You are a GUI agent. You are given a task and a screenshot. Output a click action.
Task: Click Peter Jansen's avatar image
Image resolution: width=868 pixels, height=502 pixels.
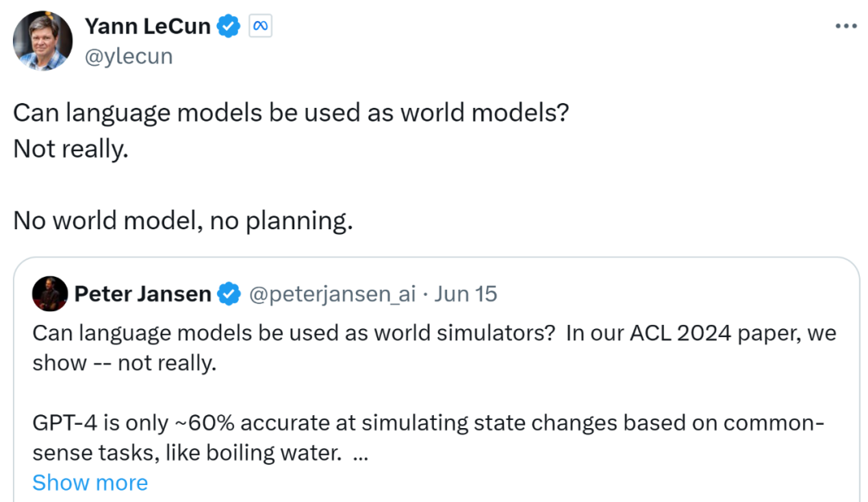50,294
